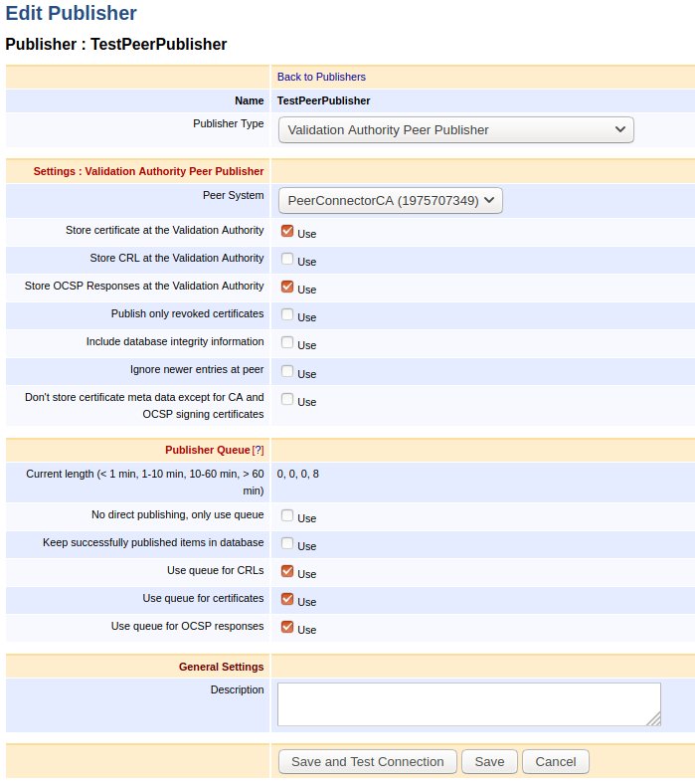695x784 pixels.
Task: Enable Don't store certificate meta data option
Action: 287,399
